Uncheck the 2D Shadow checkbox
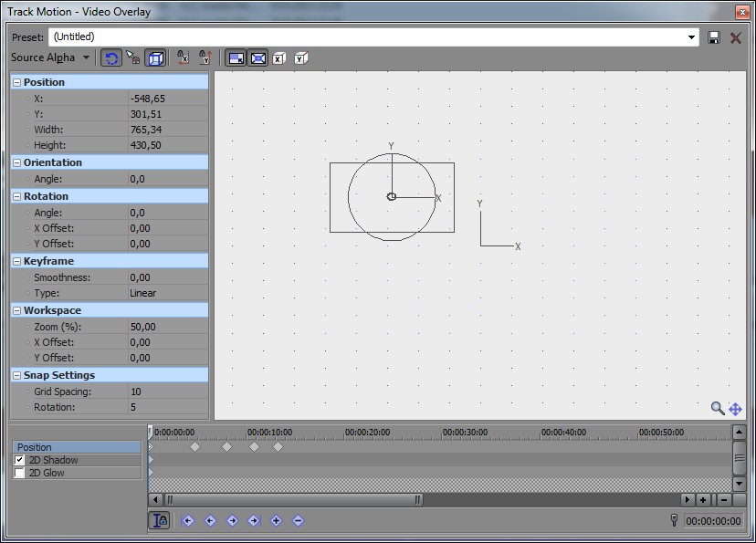Screen dimensions: 756x543 click(20, 461)
